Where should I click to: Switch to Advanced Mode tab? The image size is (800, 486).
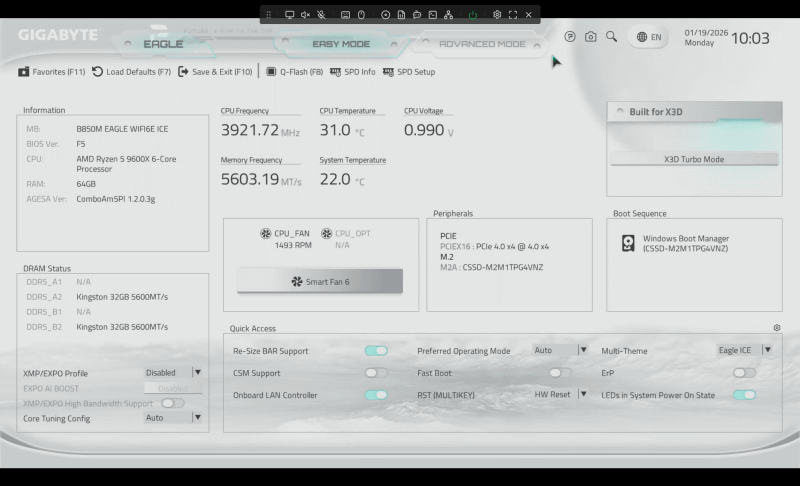pos(482,44)
